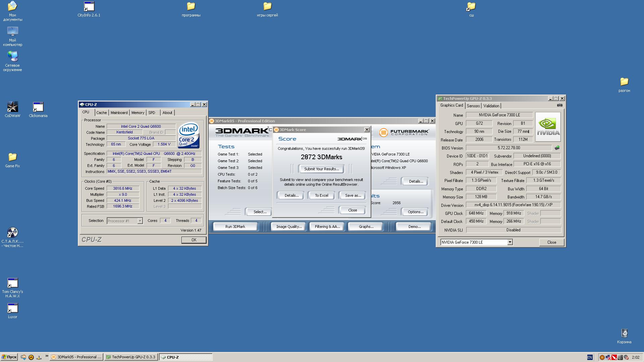This screenshot has height=362, width=644.
Task: Switch to the Memory tab in CPU-Z
Action: click(138, 113)
